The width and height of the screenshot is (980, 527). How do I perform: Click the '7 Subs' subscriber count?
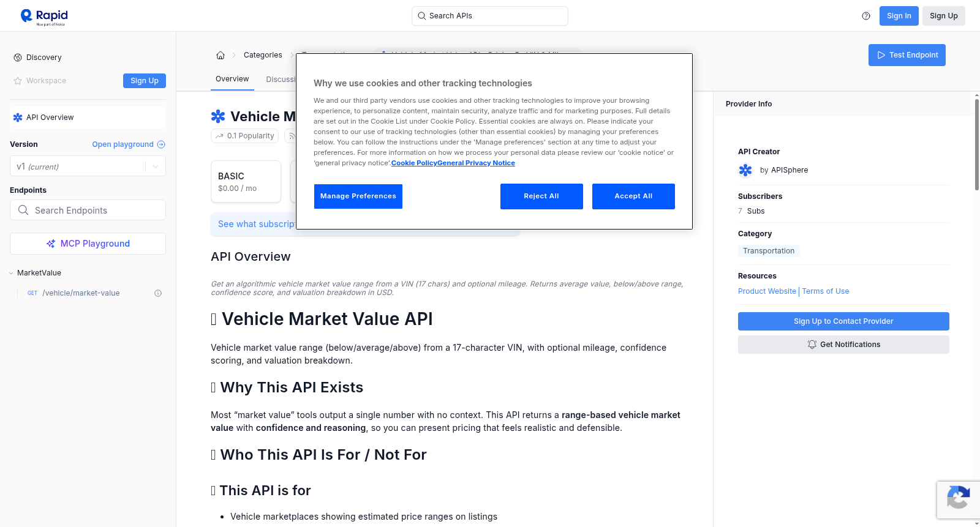click(752, 211)
